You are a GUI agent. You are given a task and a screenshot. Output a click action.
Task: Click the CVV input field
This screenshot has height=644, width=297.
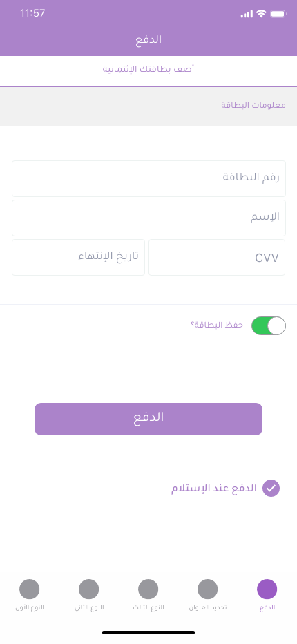[x=217, y=258]
